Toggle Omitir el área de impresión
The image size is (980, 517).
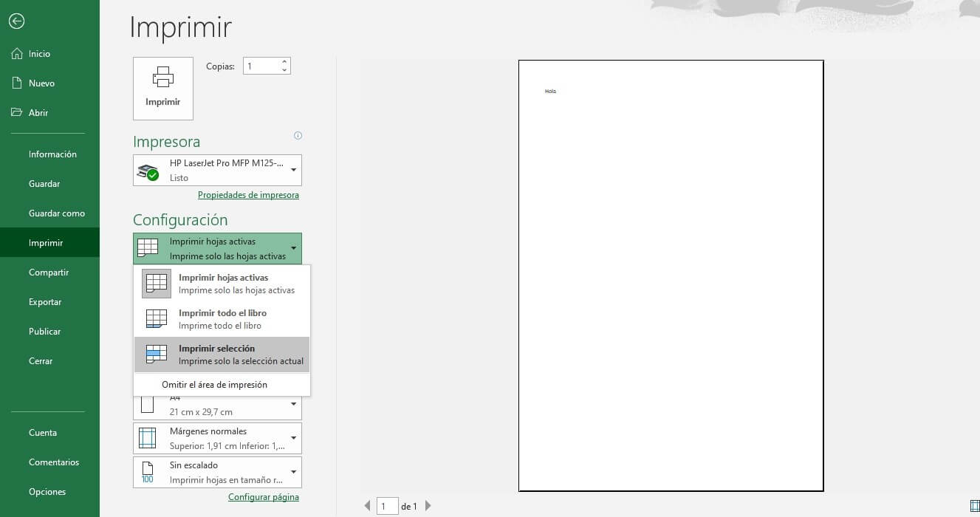222,385
